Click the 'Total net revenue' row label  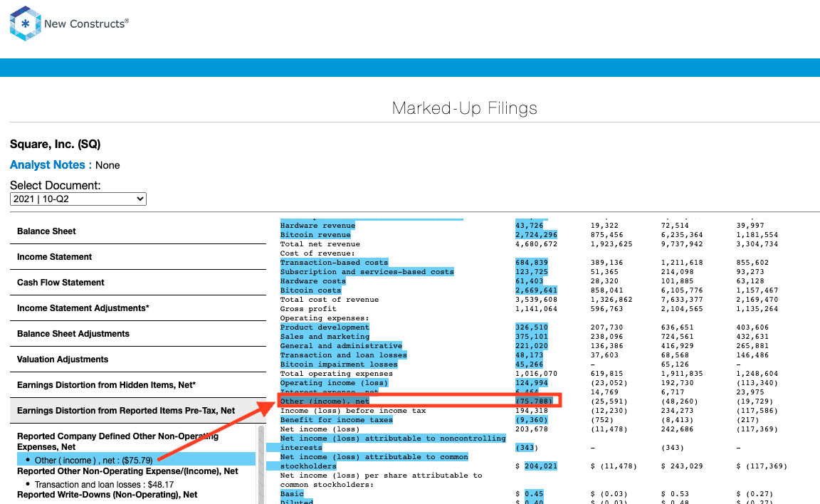pos(320,244)
